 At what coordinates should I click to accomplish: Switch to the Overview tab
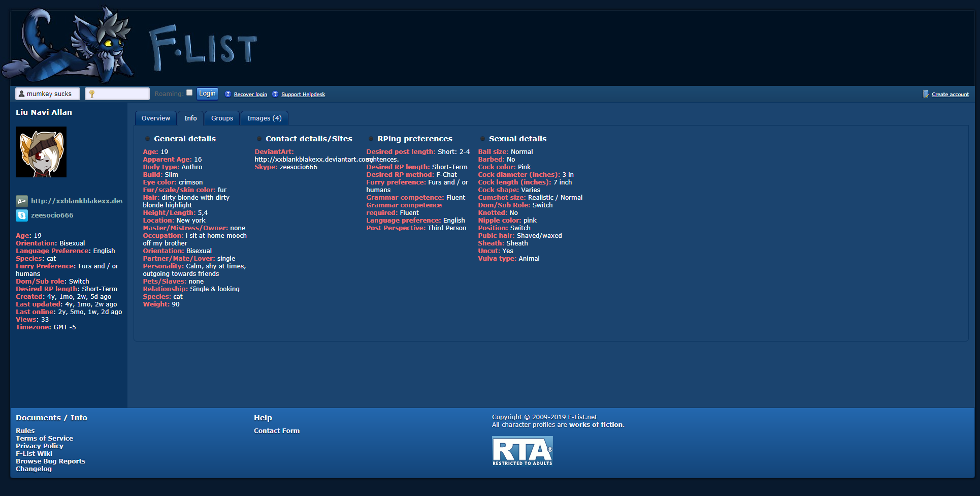click(x=156, y=118)
